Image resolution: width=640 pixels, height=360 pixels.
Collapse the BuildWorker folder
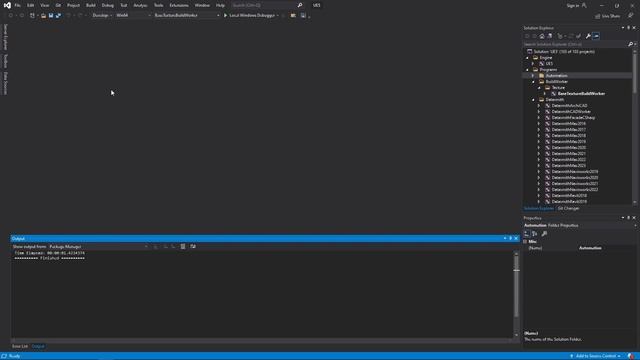[x=533, y=82]
